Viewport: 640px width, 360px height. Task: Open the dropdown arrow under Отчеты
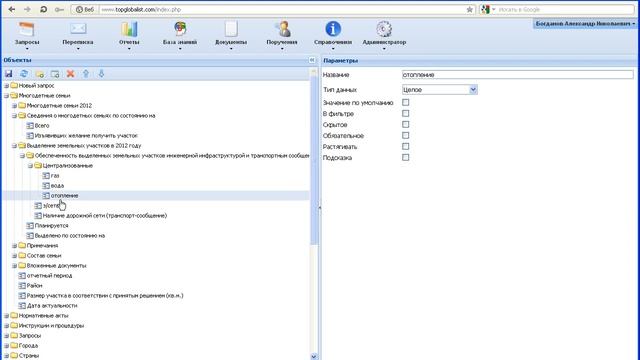129,49
